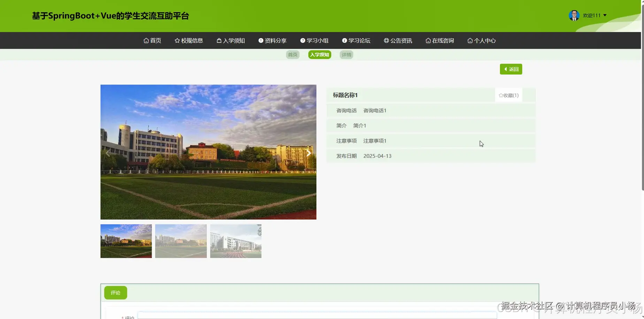The width and height of the screenshot is (644, 319).
Task: Select the second faded campus thumbnail
Action: 181,241
